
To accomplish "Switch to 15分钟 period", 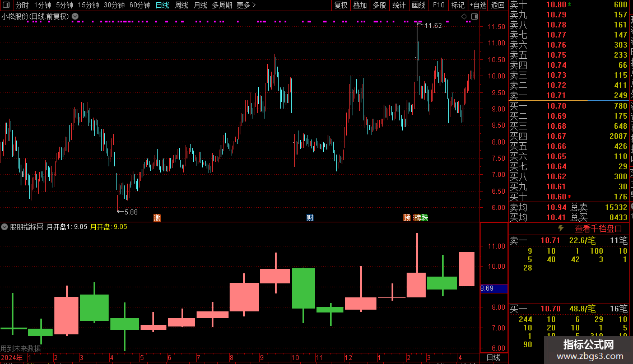I will [x=89, y=5].
